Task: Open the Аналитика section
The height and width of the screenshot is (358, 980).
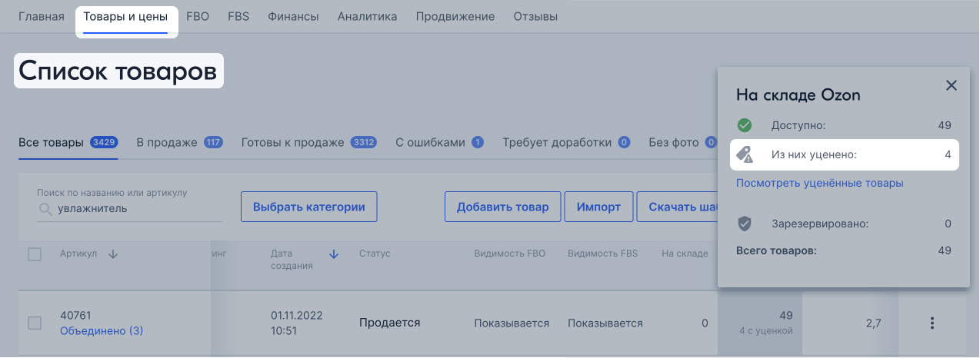Action: tap(367, 16)
